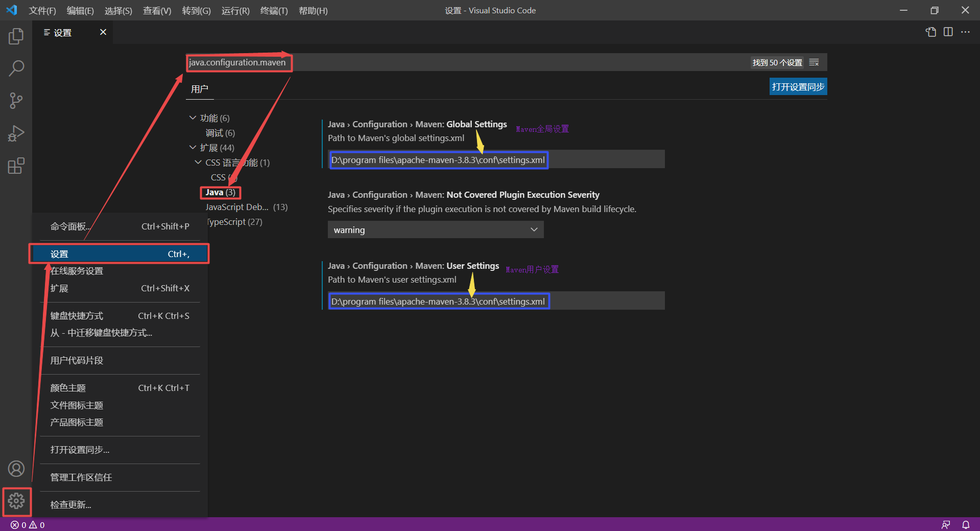980x531 pixels.
Task: Click the Maven User Settings path field
Action: click(496, 302)
